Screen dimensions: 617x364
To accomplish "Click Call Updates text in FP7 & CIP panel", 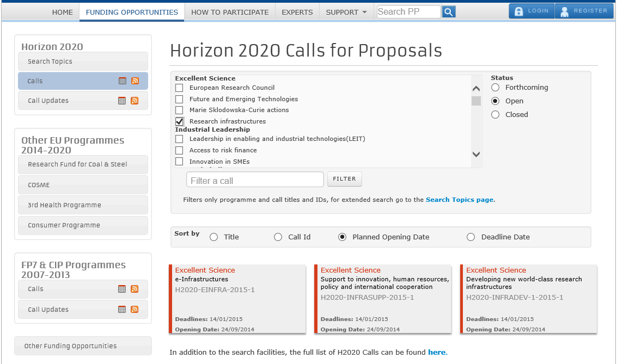I will [48, 310].
